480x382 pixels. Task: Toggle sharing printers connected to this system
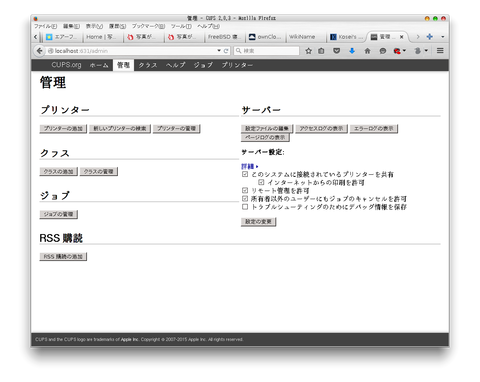[x=245, y=174]
